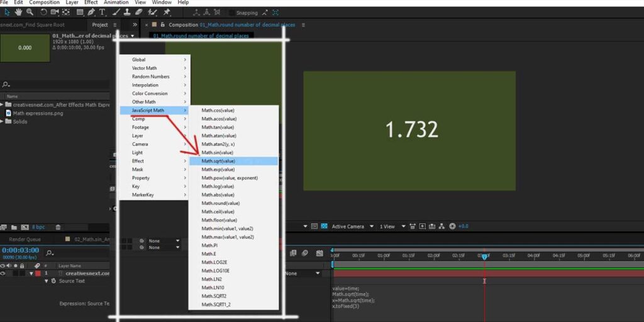Select the Type text tool
Viewport: 644px width, 322px height.
(102, 12)
